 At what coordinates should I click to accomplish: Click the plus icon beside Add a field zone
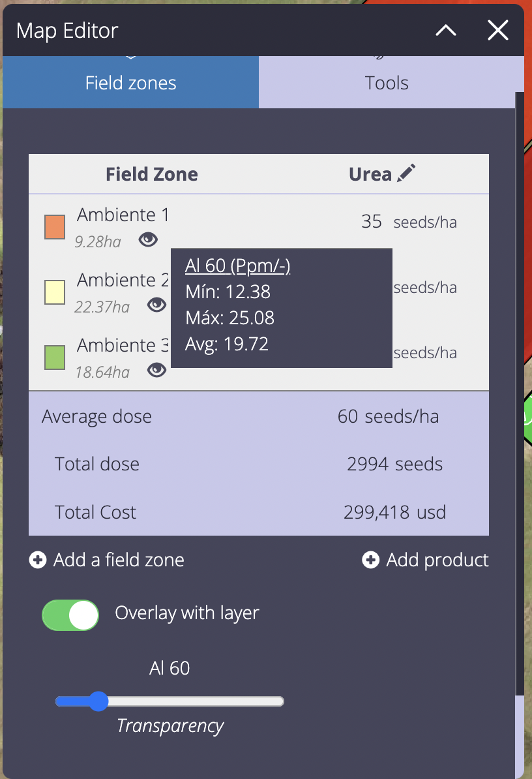click(x=38, y=560)
